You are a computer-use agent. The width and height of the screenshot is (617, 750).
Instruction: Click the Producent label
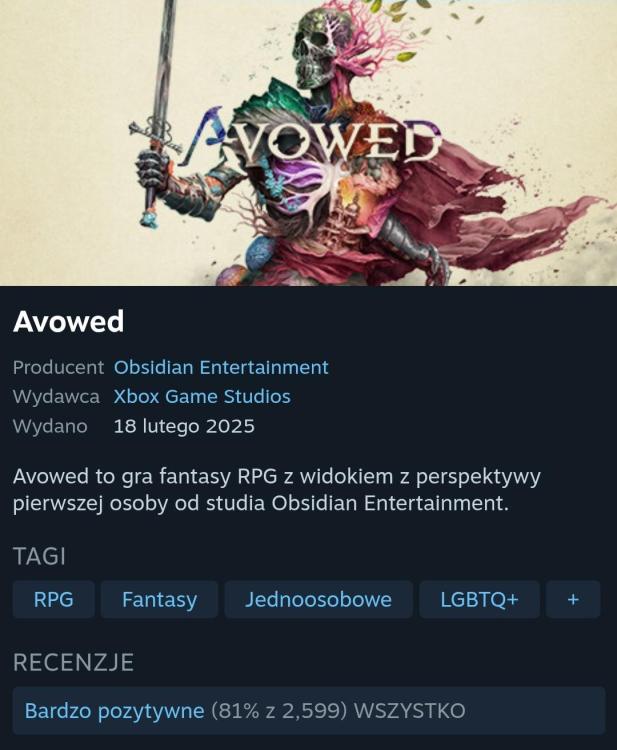(x=58, y=367)
